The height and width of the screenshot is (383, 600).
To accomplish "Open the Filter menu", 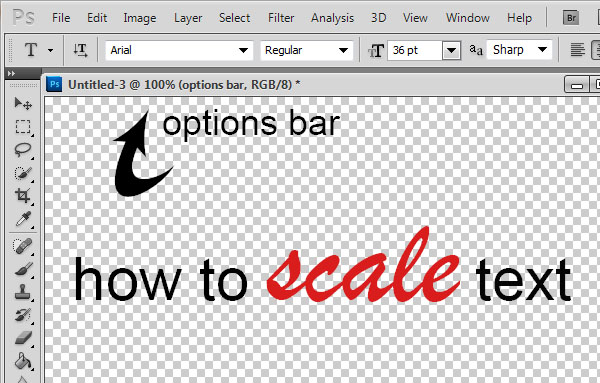I will 281,18.
